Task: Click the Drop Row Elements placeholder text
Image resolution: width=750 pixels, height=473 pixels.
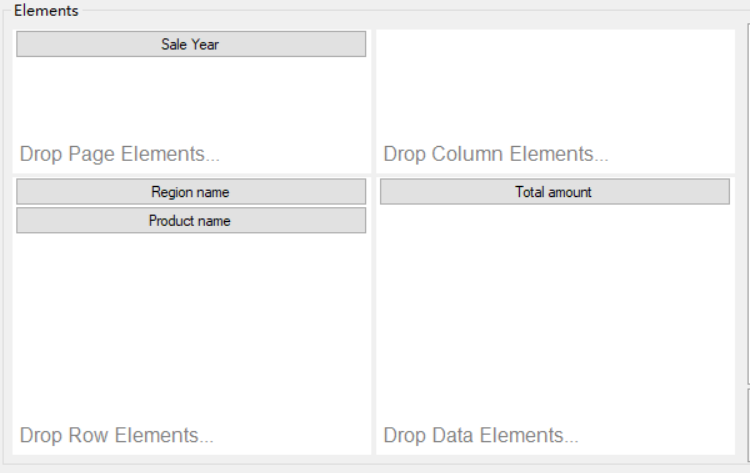Action: (x=116, y=435)
